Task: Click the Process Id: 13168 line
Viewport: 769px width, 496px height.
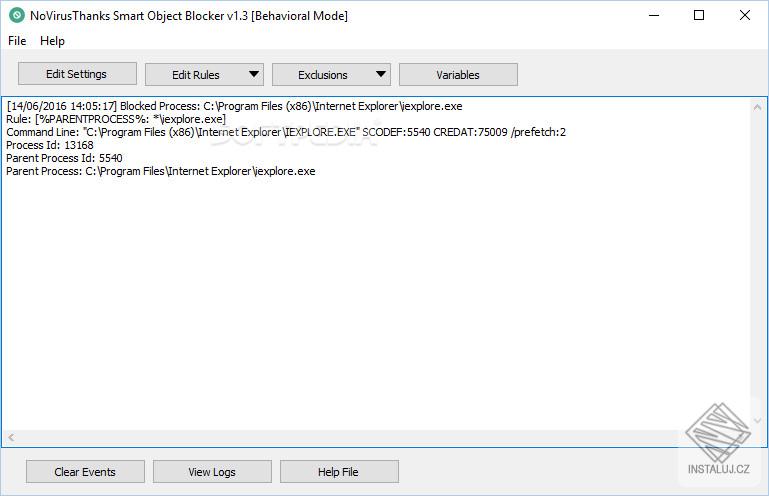Action: pyautogui.click(x=50, y=145)
